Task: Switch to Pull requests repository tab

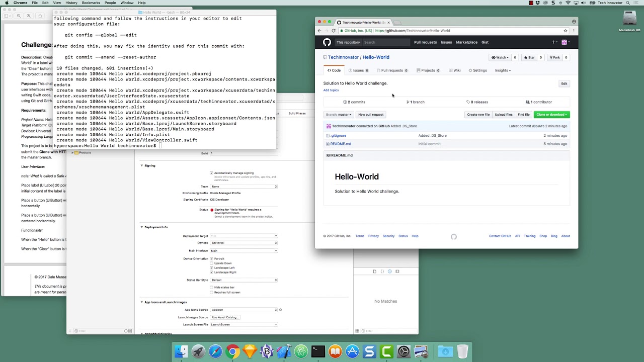Action: tap(392, 70)
